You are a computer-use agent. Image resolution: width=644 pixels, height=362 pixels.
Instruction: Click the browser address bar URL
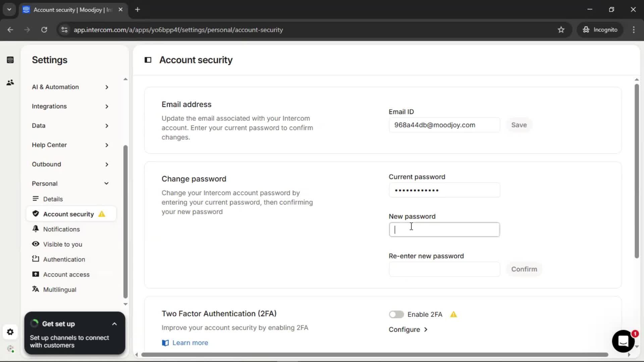pyautogui.click(x=178, y=30)
